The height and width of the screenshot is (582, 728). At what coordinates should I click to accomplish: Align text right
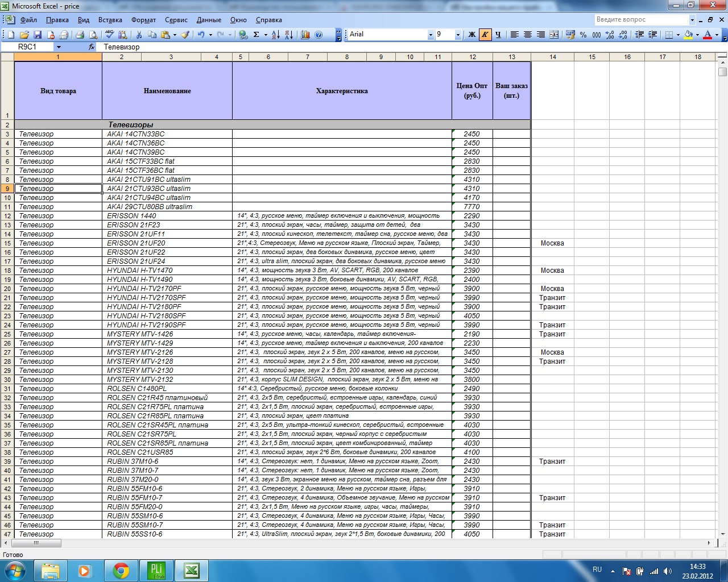click(541, 35)
